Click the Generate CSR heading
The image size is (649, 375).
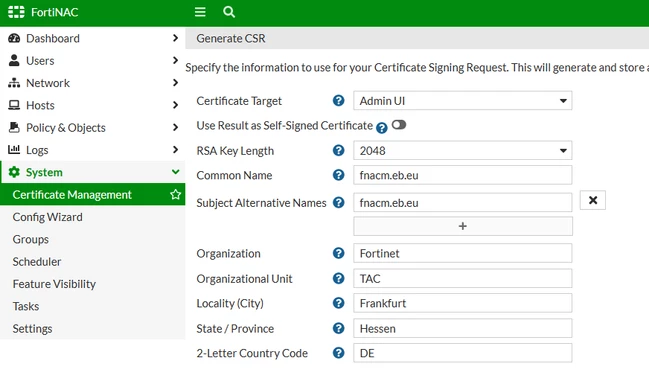pyautogui.click(x=231, y=38)
